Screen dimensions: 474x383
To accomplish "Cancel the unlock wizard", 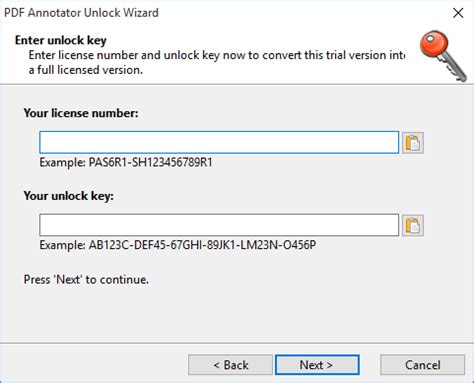I will (x=422, y=365).
